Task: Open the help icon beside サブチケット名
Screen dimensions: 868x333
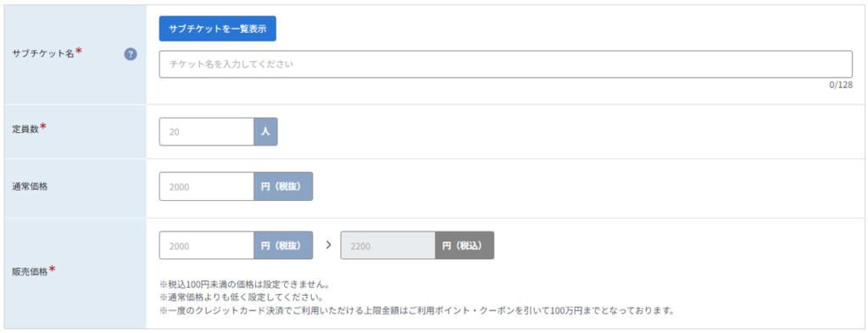Action: point(130,54)
